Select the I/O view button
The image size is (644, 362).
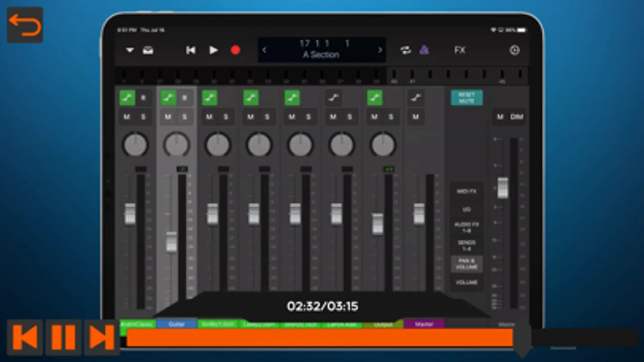[466, 210]
